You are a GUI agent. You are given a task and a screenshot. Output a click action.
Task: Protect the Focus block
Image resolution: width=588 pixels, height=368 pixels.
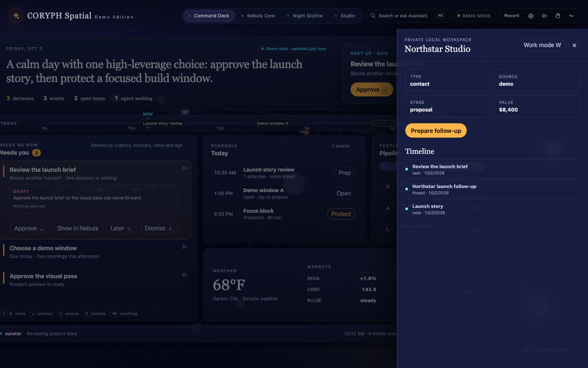[341, 214]
